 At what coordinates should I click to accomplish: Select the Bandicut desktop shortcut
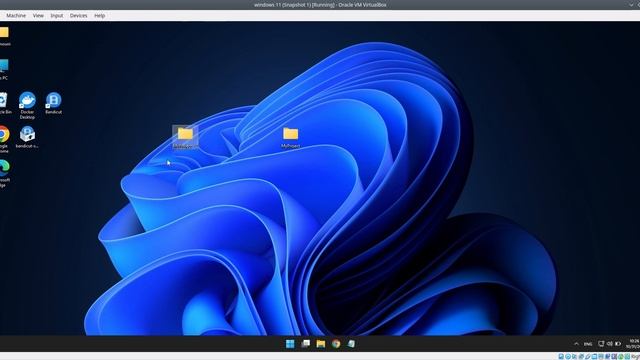click(53, 103)
